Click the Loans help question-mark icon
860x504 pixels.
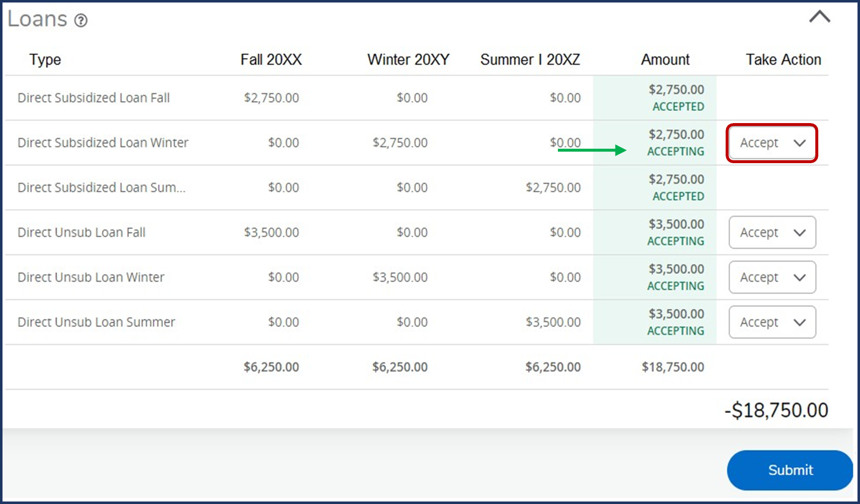click(x=81, y=20)
